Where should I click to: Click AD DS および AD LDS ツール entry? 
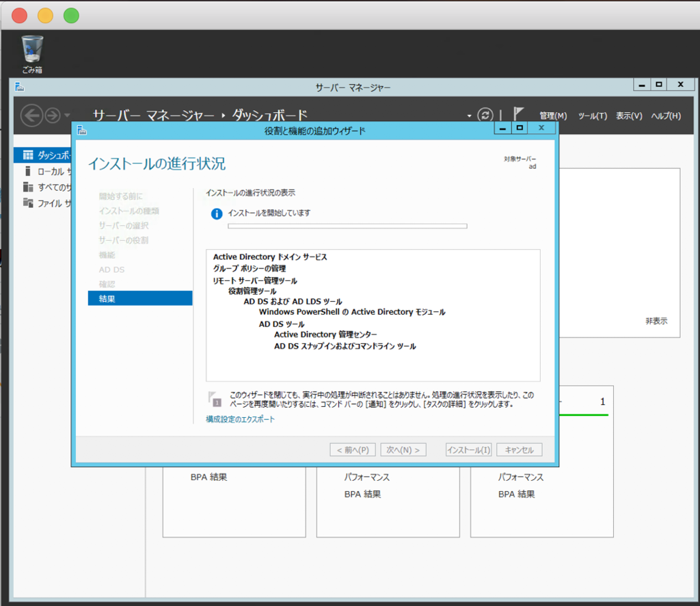pyautogui.click(x=293, y=302)
